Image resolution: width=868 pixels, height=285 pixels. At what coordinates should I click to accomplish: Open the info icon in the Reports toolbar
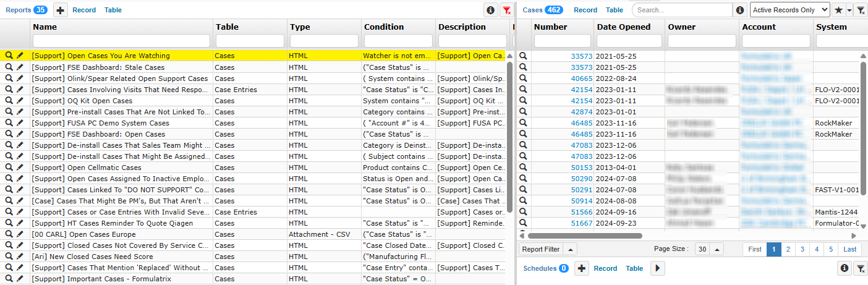coord(490,10)
